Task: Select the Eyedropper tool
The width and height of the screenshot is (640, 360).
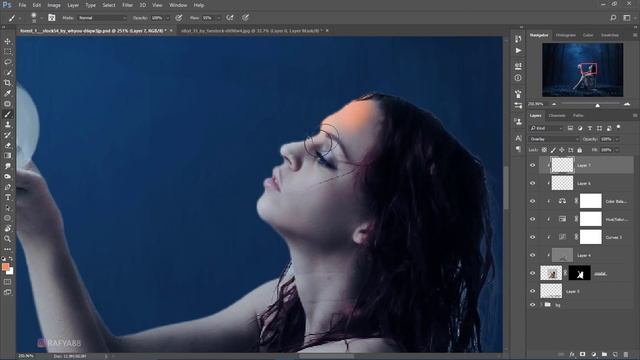Action: [8, 93]
